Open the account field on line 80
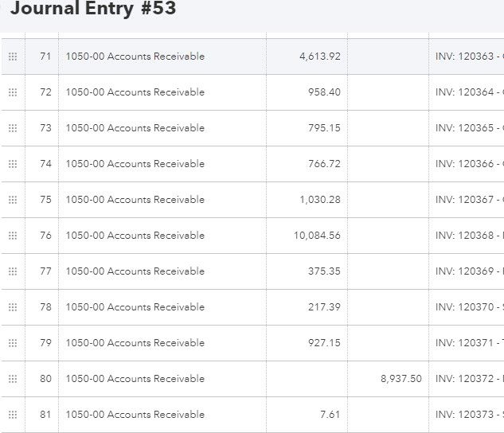Screen dimensions: 504x433 135,379
